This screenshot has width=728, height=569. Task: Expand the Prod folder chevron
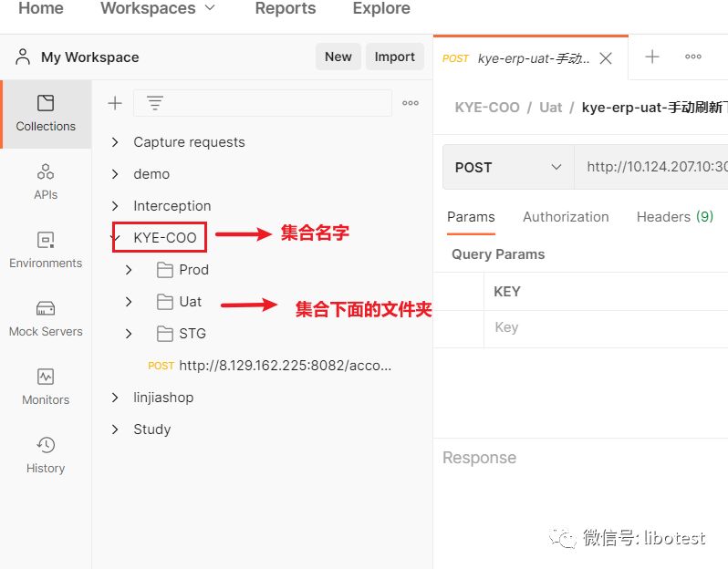129,270
